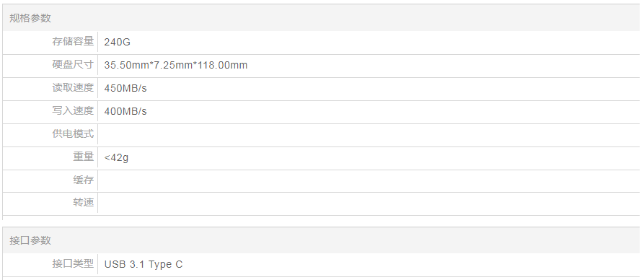Click the 240G capacity value
The height and width of the screenshot is (280, 644).
click(x=117, y=42)
